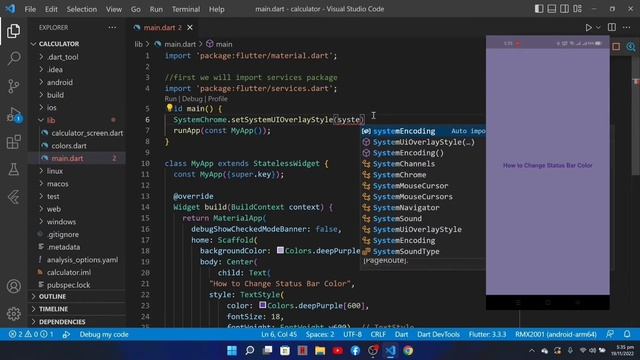Open Source Control view
The width and height of the screenshot is (640, 360).
coord(13,86)
